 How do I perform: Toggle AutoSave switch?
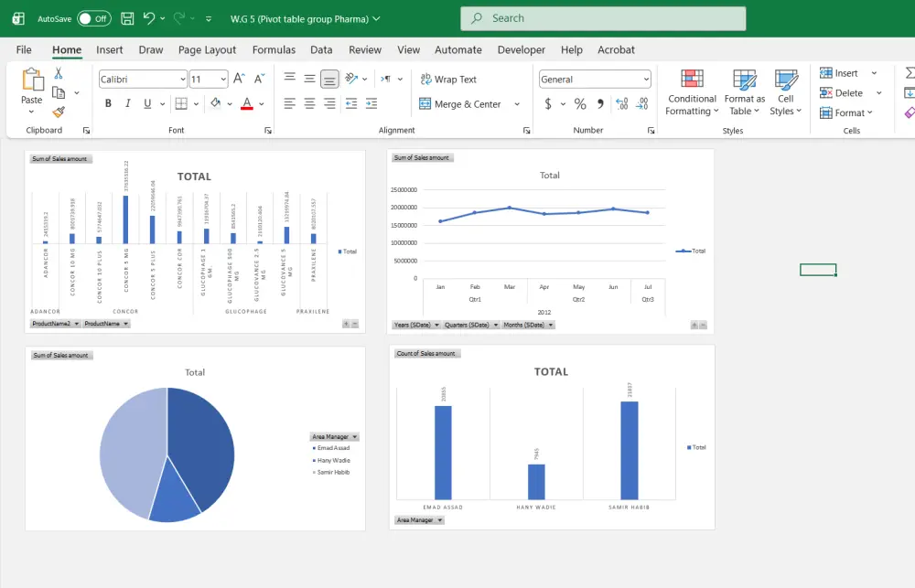click(x=94, y=18)
